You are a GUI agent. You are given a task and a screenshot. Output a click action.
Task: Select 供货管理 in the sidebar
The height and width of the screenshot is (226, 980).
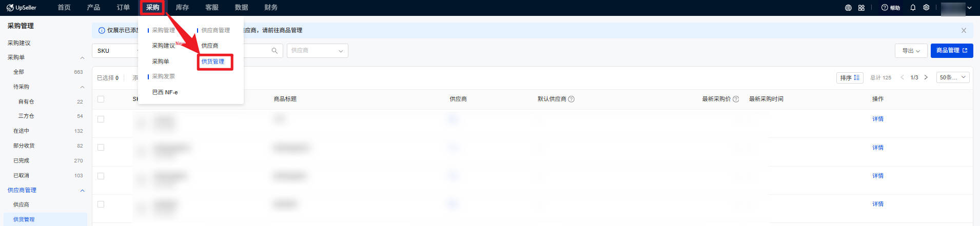point(24,219)
